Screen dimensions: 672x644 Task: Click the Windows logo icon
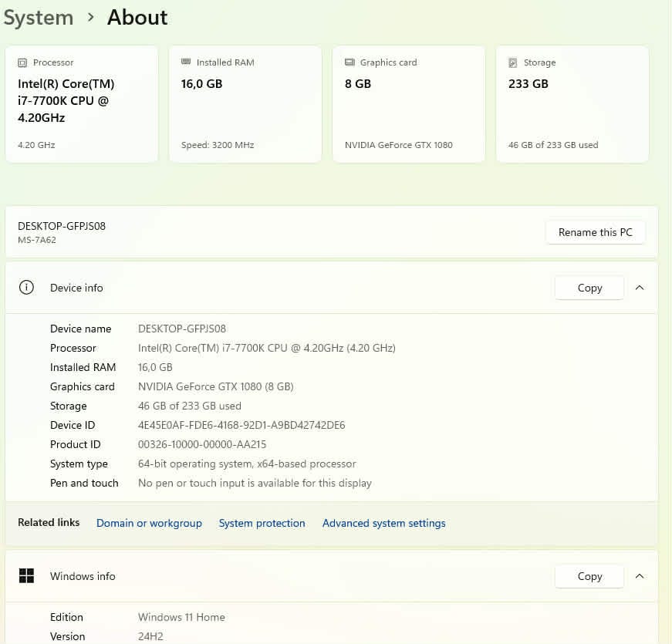click(x=26, y=576)
